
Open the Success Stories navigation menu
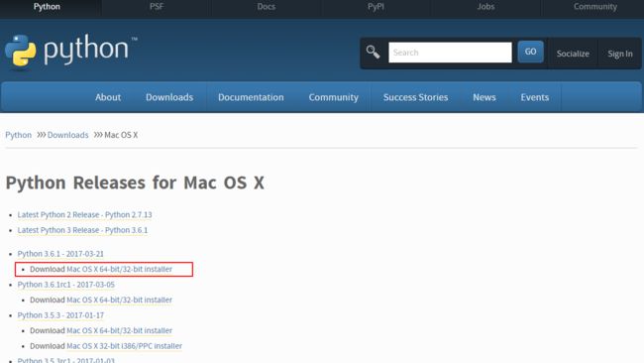pyautogui.click(x=416, y=97)
